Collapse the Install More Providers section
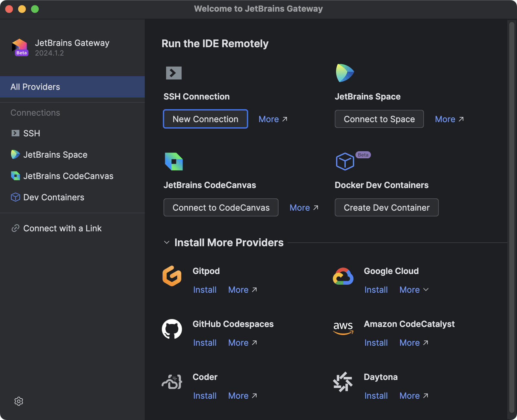This screenshot has width=517, height=420. point(167,242)
